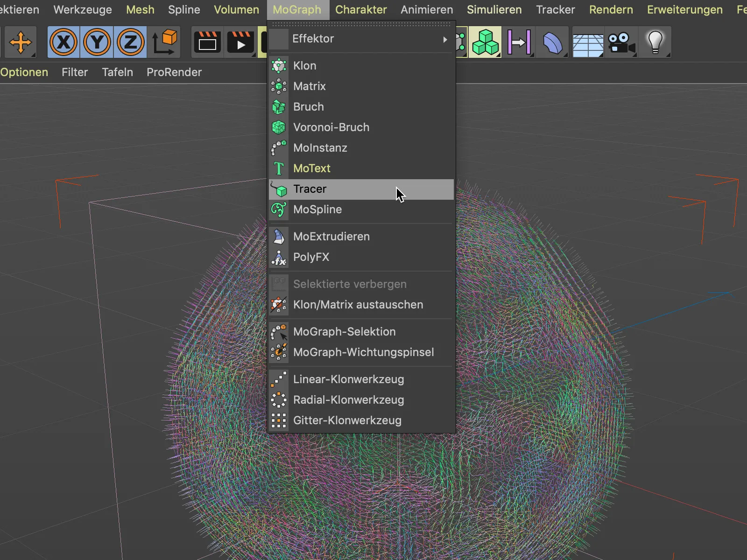Choose Klon/Matrix austauschen entry
The image size is (747, 560).
coord(361,305)
